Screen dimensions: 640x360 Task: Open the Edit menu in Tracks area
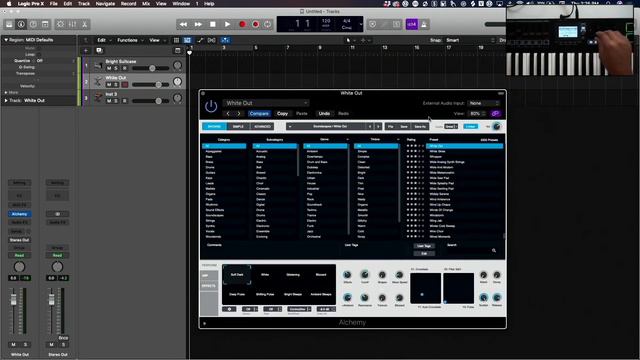(x=104, y=40)
